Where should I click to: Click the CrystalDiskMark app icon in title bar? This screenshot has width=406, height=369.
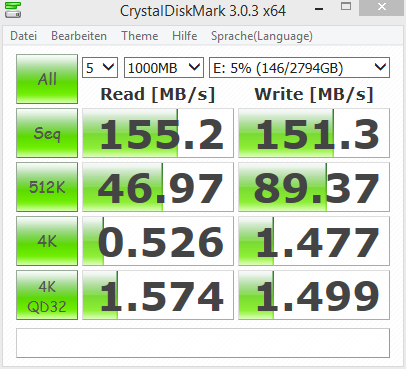13,10
